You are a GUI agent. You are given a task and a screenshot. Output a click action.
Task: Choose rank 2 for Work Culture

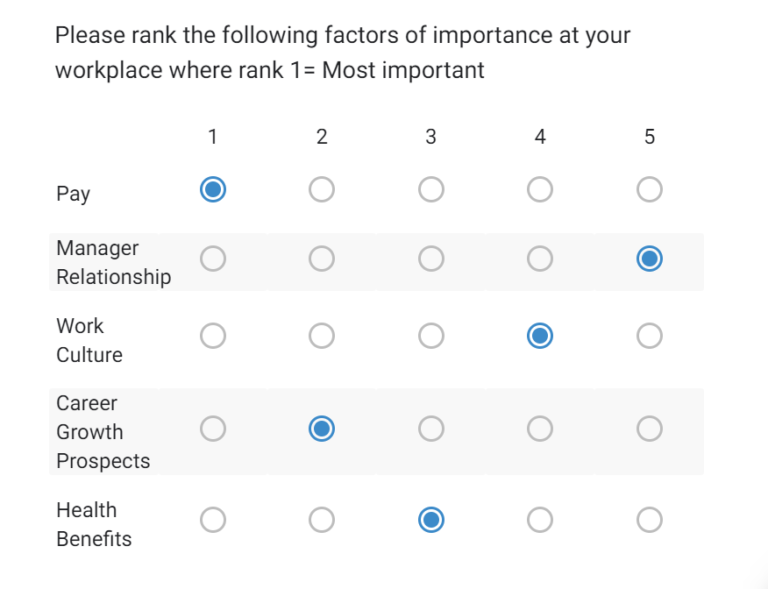(321, 336)
